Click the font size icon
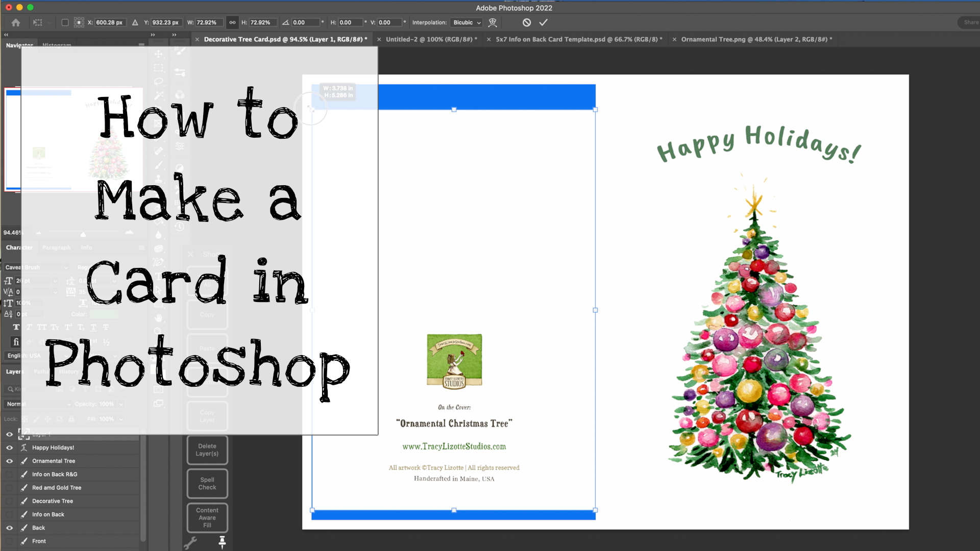Image resolution: width=980 pixels, height=551 pixels. [8, 281]
